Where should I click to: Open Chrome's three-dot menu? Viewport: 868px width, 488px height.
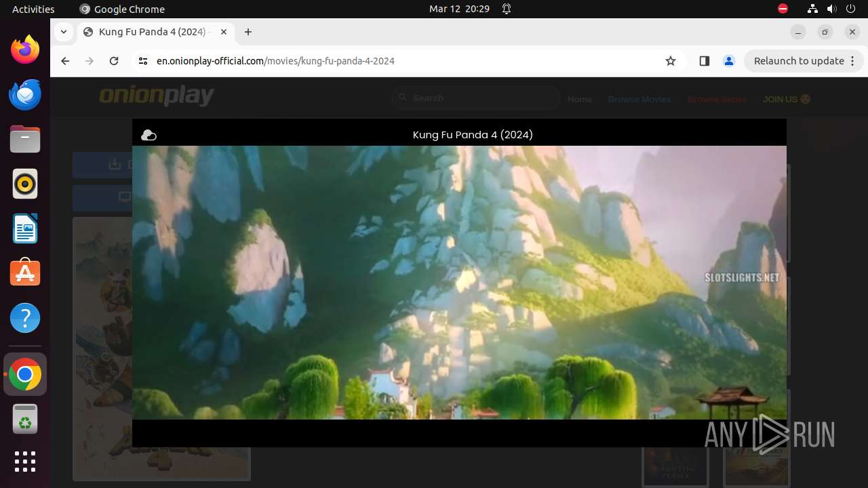point(853,61)
